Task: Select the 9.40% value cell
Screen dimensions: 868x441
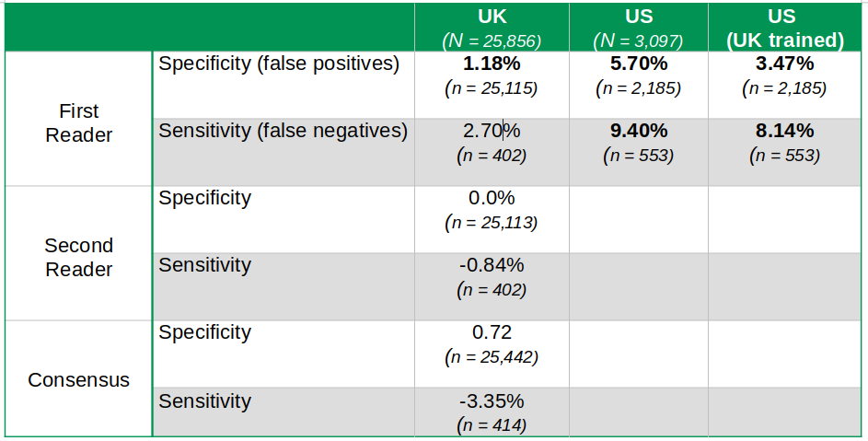Action: coord(638,142)
